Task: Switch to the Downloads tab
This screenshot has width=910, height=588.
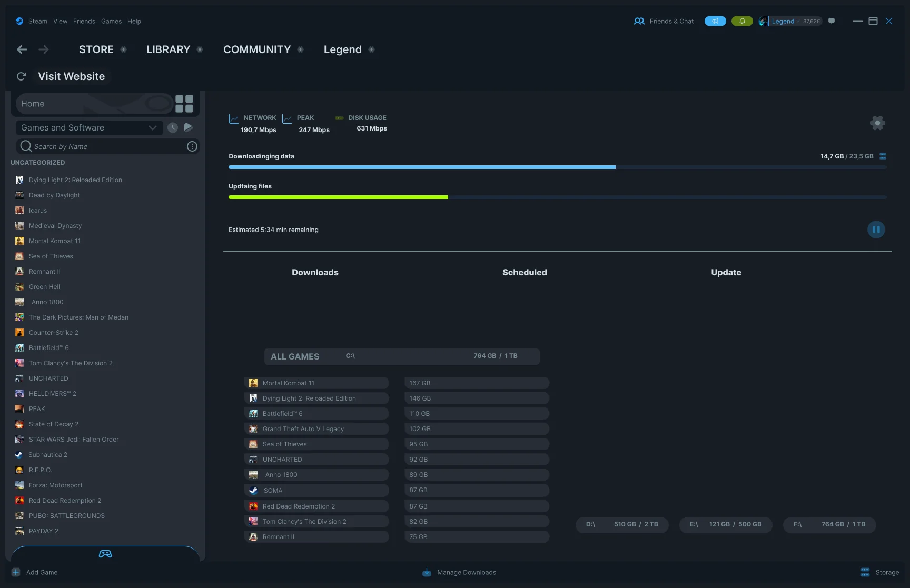Action: 315,272
